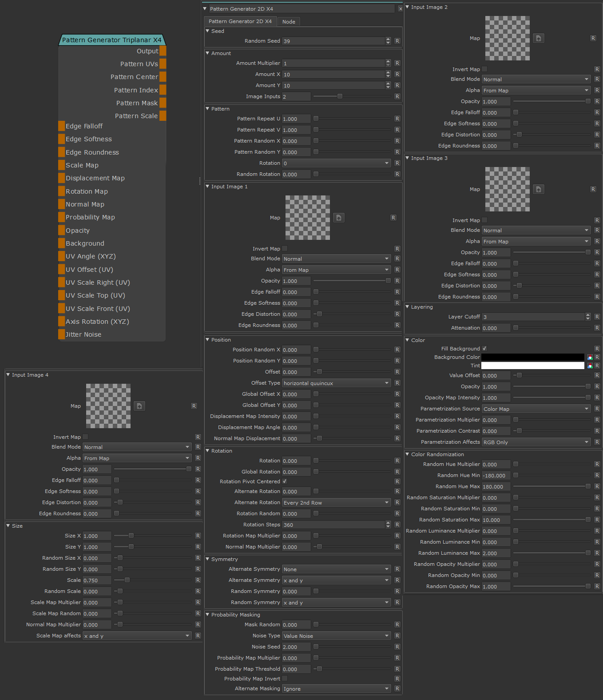Collapse the Probability Masking section
Viewport: 603px width, 700px height.
tap(207, 614)
